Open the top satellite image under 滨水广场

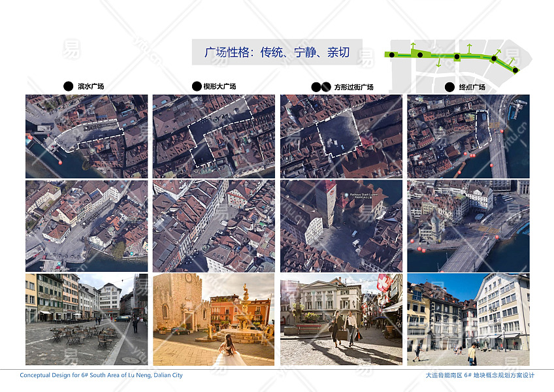(86, 137)
